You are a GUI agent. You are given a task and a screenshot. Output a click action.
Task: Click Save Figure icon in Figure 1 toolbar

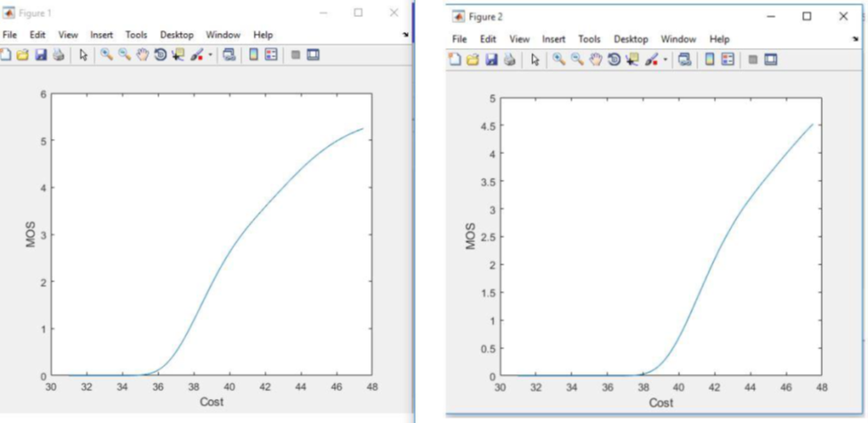coord(41,55)
